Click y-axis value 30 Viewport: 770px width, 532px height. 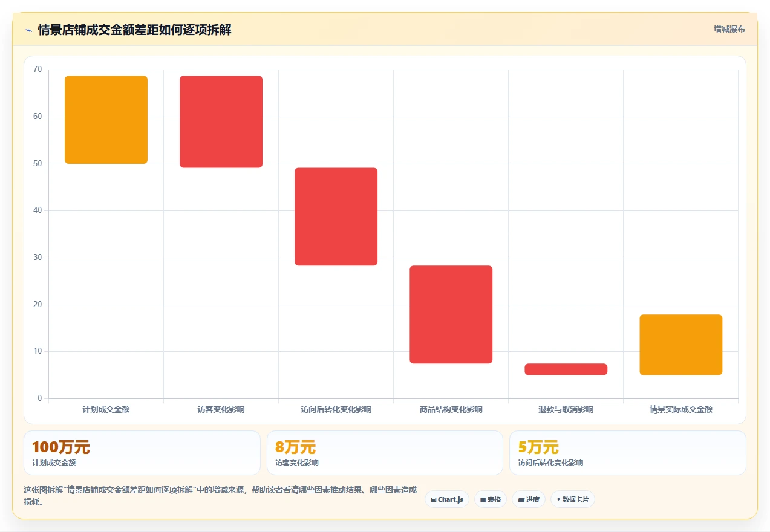tap(38, 258)
